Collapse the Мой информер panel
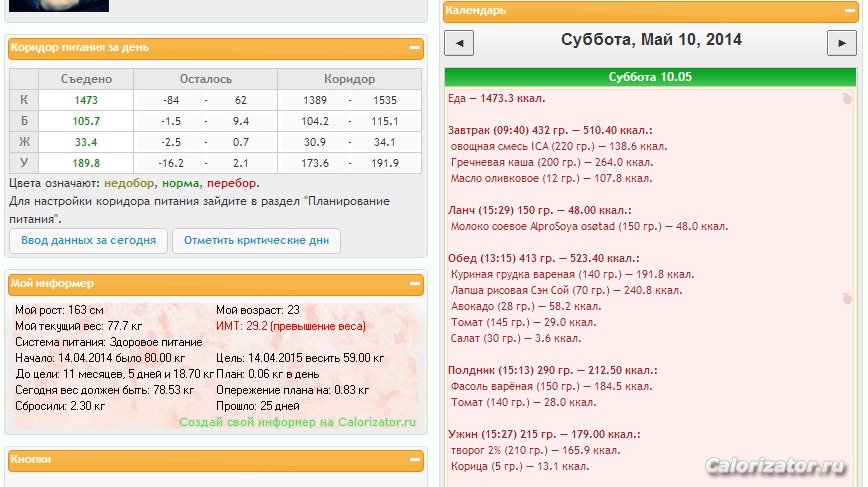Viewport: 868px width, 487px height. pos(415,283)
